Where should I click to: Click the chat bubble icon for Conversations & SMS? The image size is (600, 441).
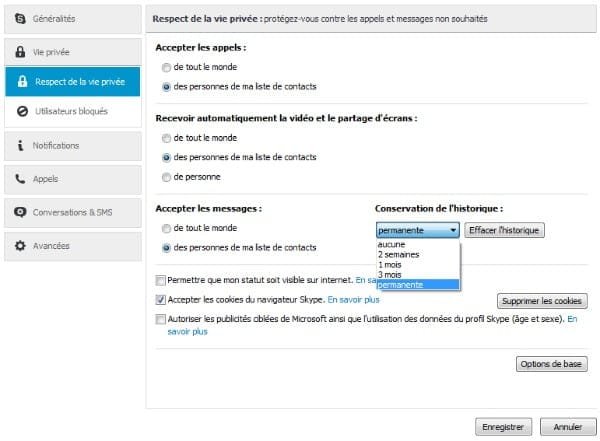[x=20, y=212]
